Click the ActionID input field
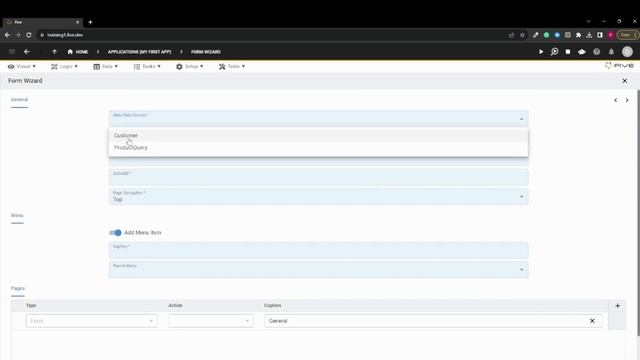This screenshot has width=640, height=360. coord(318,177)
